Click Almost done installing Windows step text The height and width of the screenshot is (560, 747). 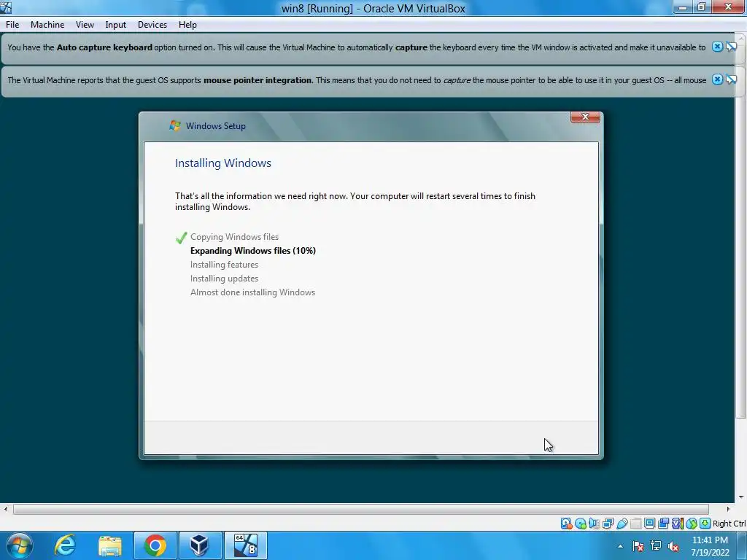pos(252,292)
